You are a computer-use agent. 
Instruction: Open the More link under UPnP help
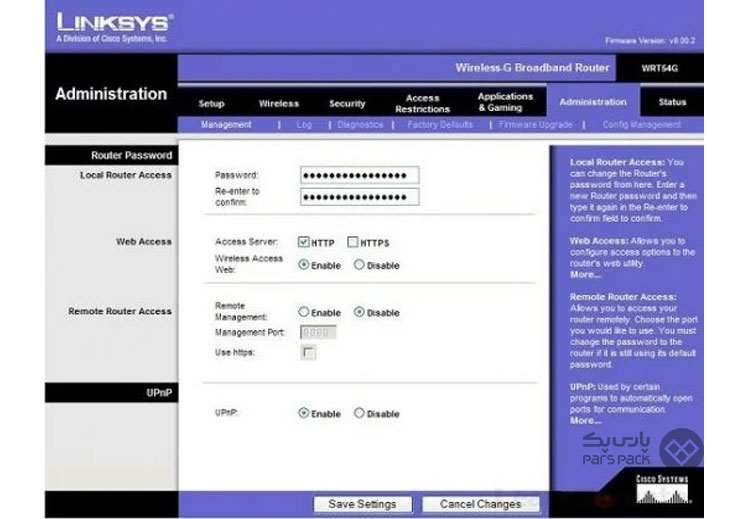pyautogui.click(x=585, y=421)
